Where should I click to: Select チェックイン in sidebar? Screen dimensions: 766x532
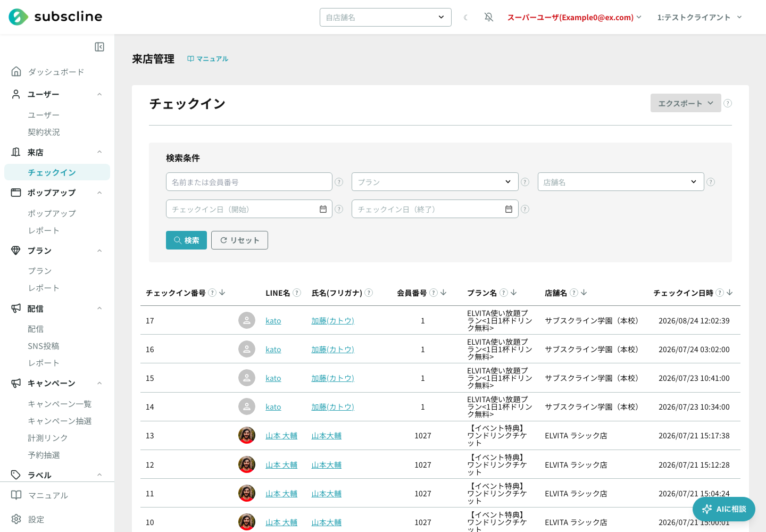point(57,172)
